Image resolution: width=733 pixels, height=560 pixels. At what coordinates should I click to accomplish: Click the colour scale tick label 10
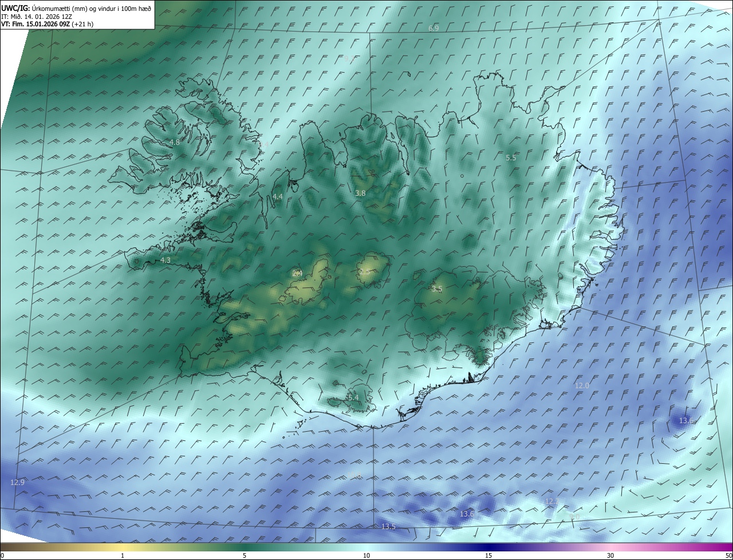coord(366,555)
